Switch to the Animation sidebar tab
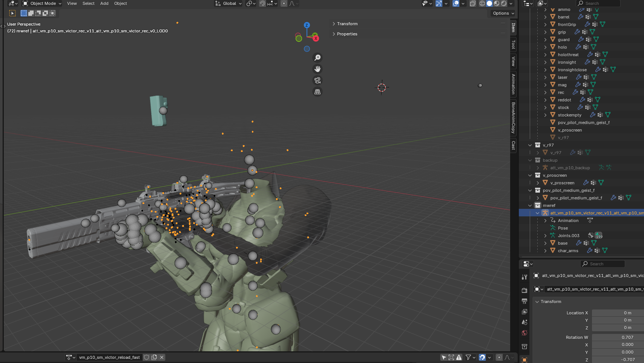644x363 pixels. pyautogui.click(x=513, y=84)
